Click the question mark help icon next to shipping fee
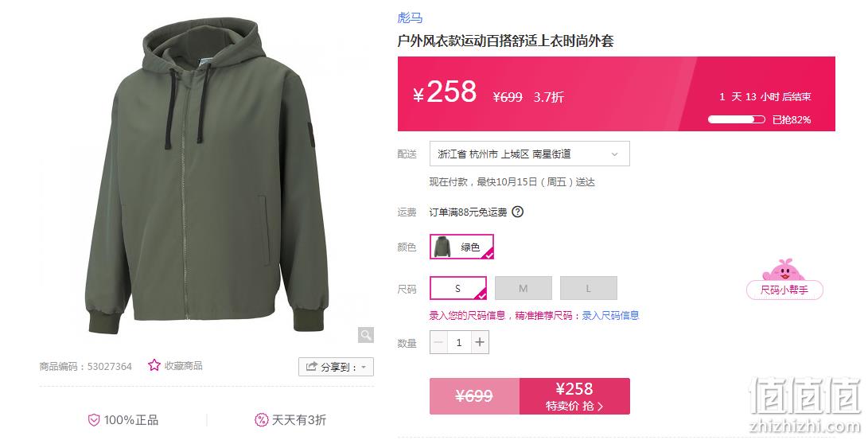This screenshot has width=868, height=440. [518, 212]
